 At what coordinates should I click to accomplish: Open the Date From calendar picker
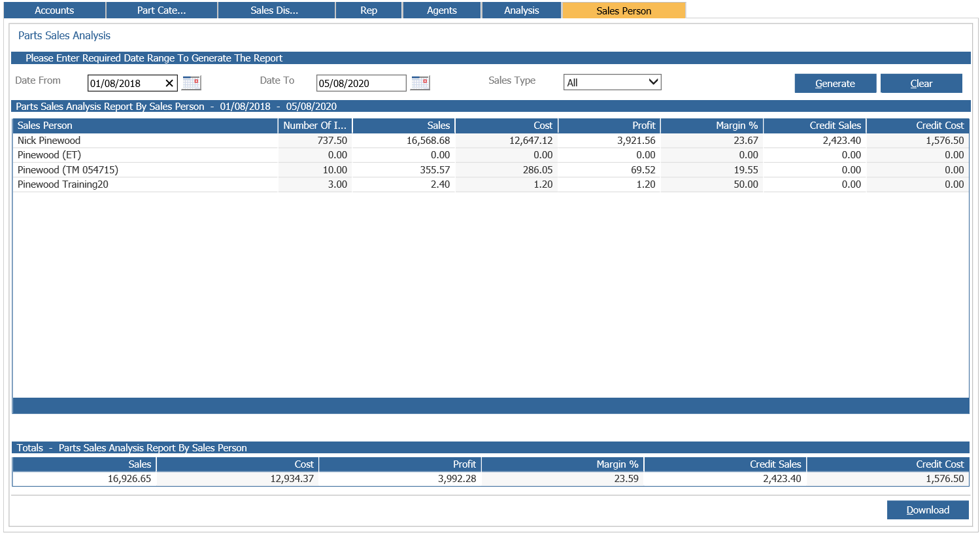pos(191,83)
